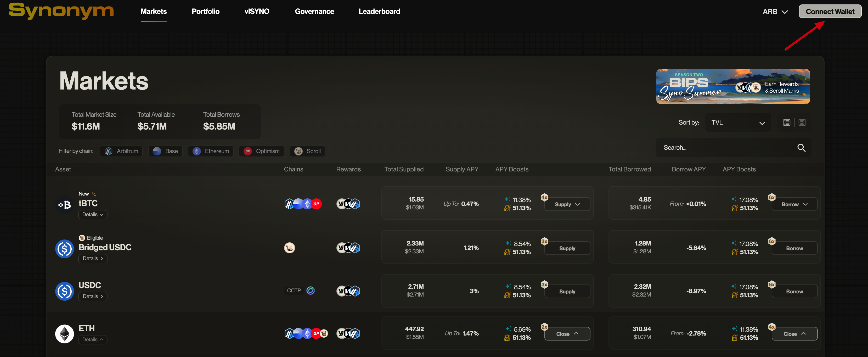Click the CCTP swirl icon in USDC row
Viewport: 868px width, 357px height.
(311, 291)
